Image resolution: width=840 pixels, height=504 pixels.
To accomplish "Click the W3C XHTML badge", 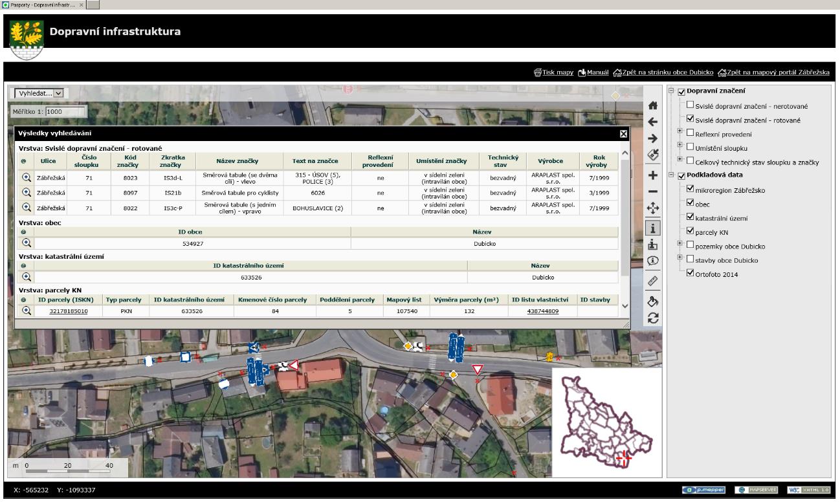I will (x=808, y=490).
